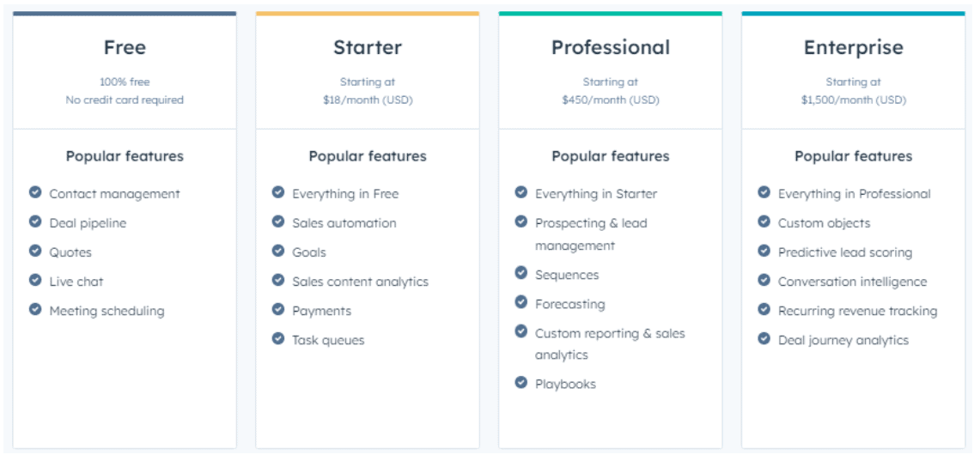The image size is (980, 461).
Task: Click the Conversation intelligence feature text
Action: coord(853,282)
